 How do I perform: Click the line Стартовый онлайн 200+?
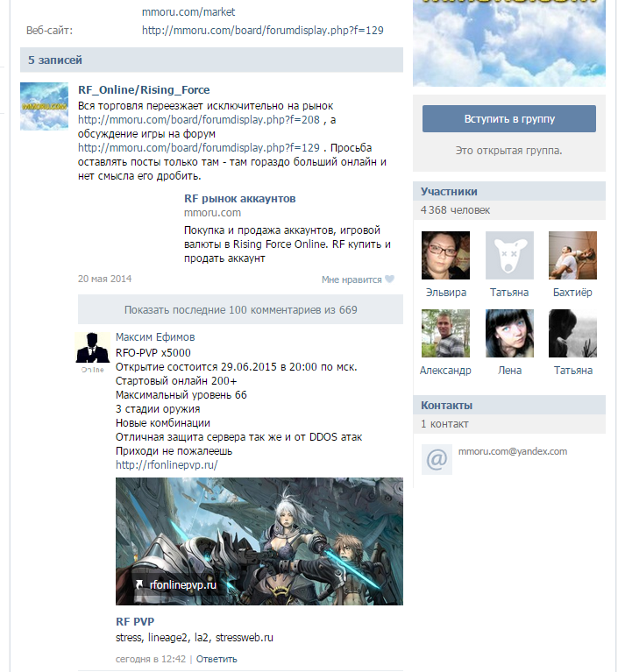[176, 381]
